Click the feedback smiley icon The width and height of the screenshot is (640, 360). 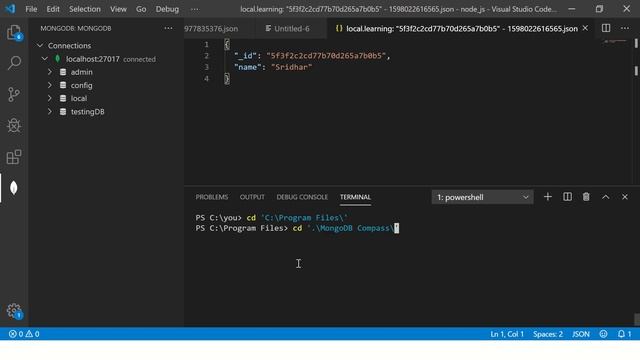tap(603, 334)
